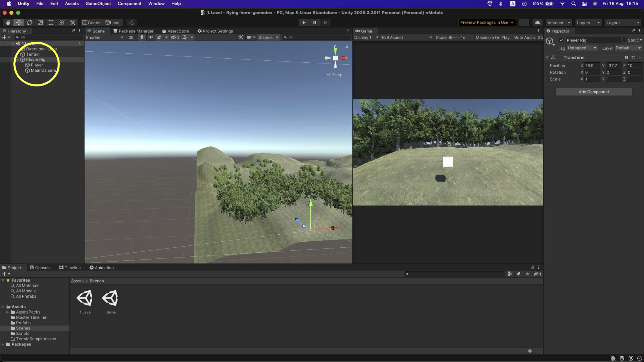This screenshot has height=362, width=644.
Task: Select the Transform tool
Action: click(62, 22)
